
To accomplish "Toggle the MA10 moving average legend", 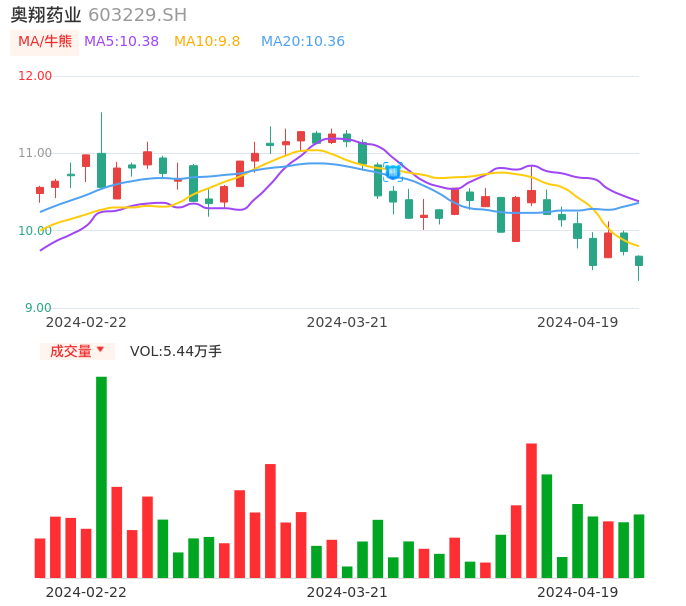I will [x=207, y=42].
